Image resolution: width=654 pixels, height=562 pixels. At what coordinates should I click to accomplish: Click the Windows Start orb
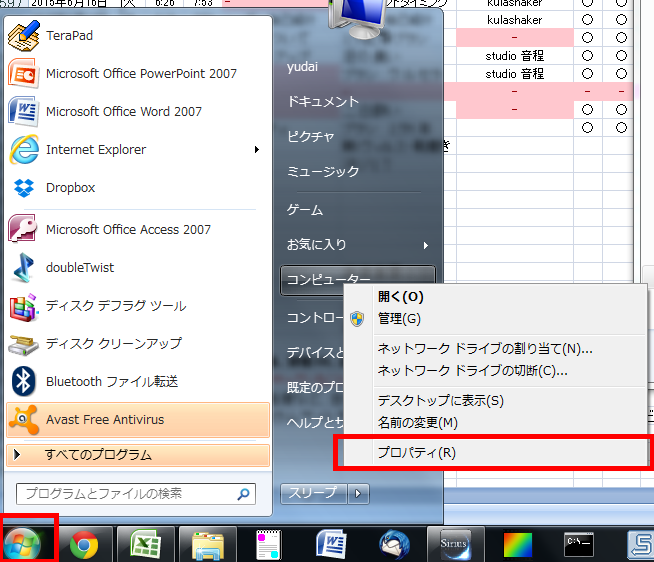[x=23, y=544]
